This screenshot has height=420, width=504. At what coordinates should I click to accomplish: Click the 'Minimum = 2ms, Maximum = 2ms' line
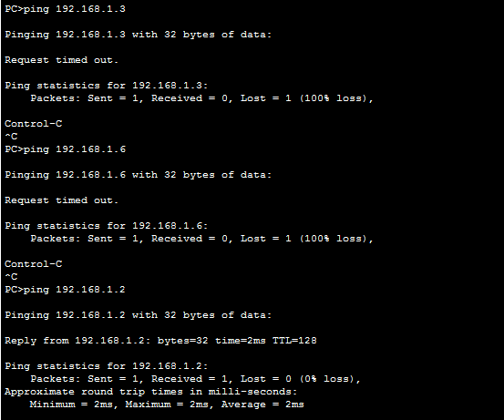[167, 405]
